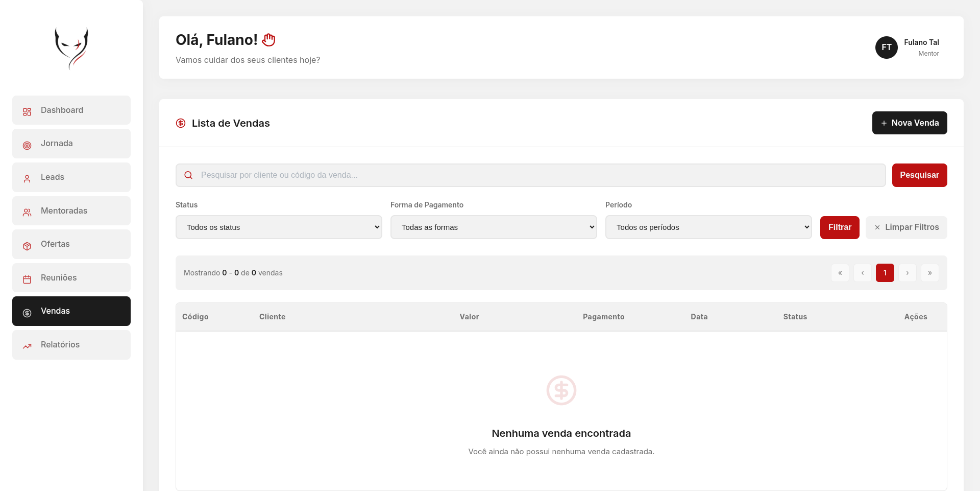Image resolution: width=980 pixels, height=491 pixels.
Task: Select page 1 in pagination
Action: coord(885,273)
